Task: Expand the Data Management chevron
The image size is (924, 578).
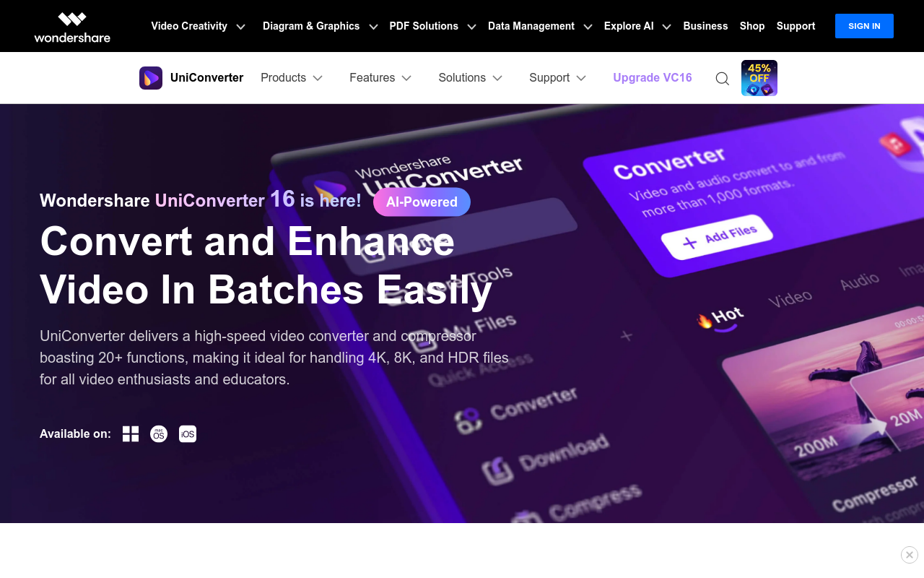Action: (588, 27)
